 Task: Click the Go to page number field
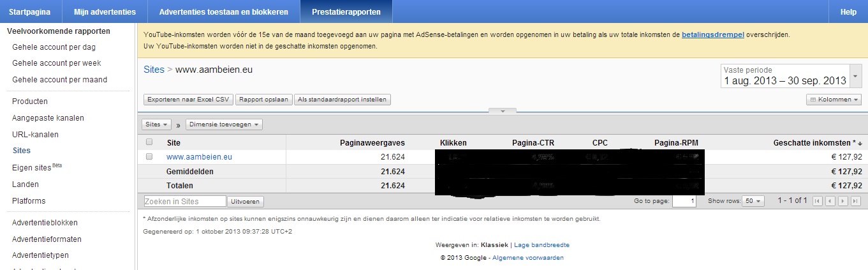click(684, 201)
